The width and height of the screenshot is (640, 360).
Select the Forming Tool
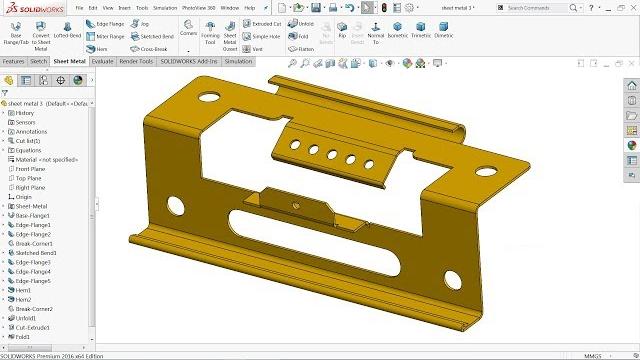click(210, 33)
